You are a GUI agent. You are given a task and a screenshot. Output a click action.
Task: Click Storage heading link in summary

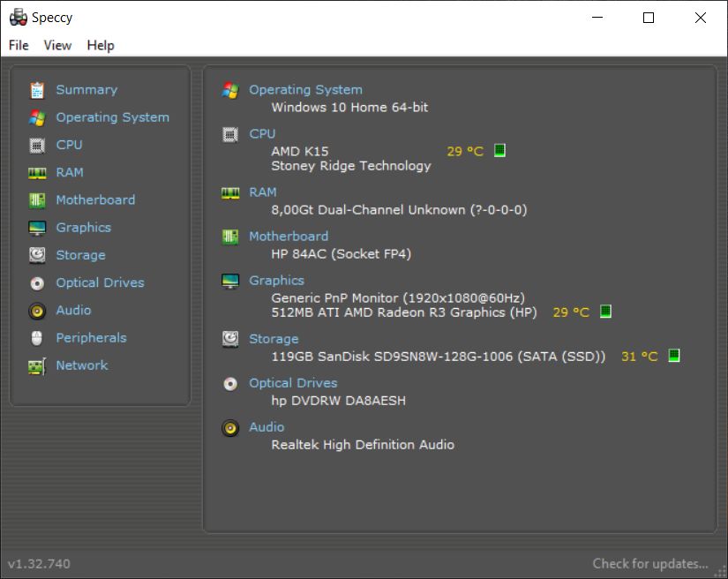coord(274,339)
